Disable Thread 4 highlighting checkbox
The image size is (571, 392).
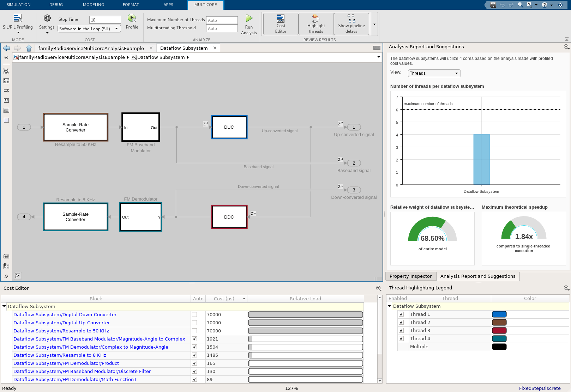point(401,338)
